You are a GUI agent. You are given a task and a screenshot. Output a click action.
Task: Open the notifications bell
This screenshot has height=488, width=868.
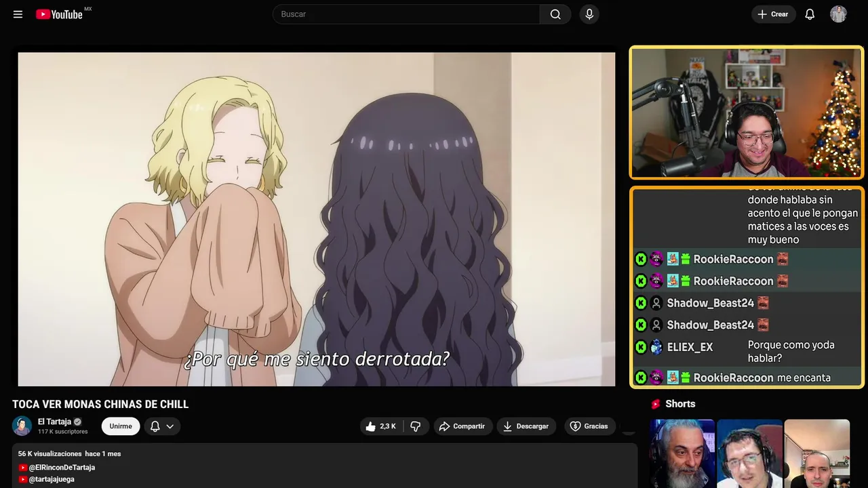coord(810,14)
